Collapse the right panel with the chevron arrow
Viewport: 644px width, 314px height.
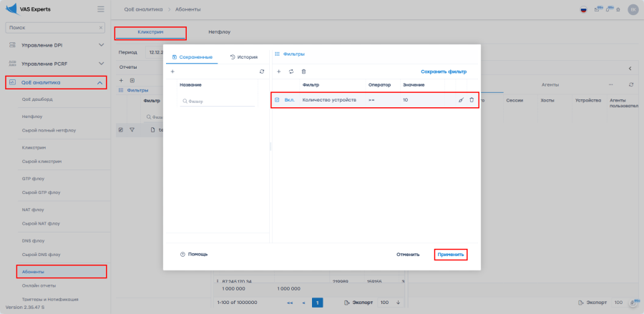[x=630, y=69]
